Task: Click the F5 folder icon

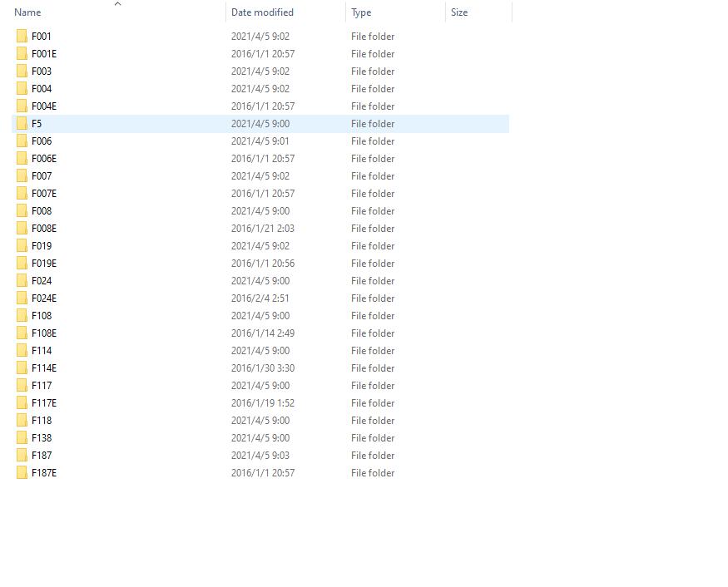Action: point(22,123)
